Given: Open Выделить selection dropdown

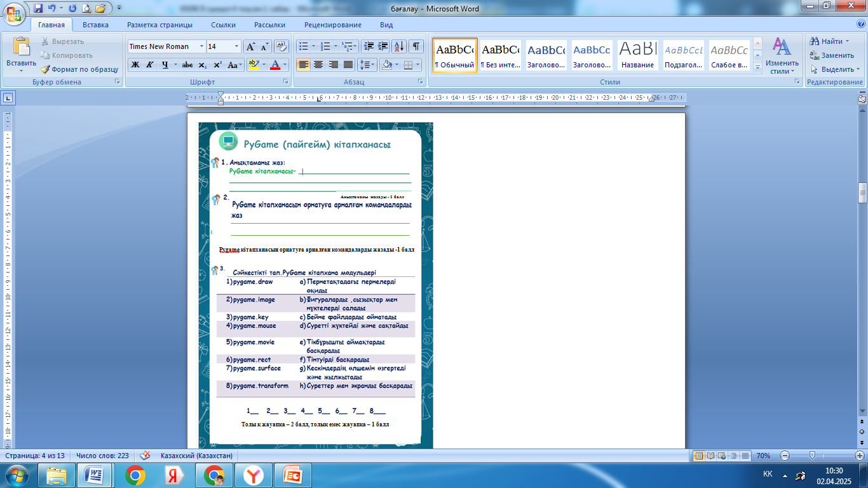Looking at the screenshot, I should click(834, 69).
